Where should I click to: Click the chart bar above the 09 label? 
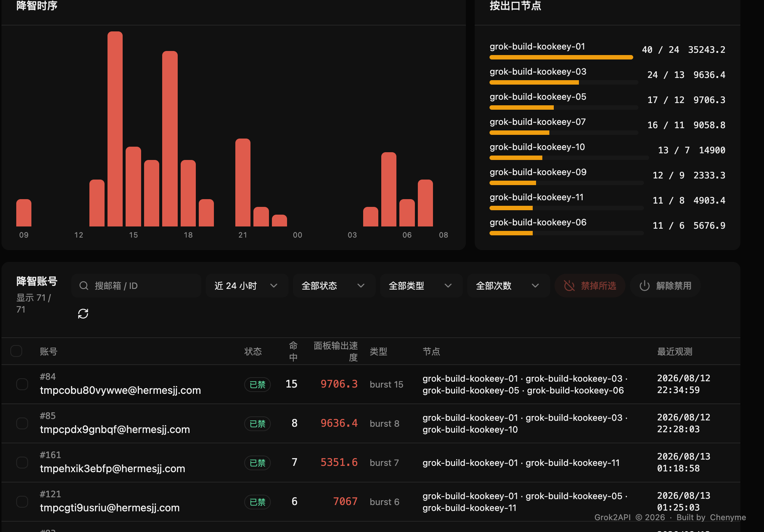[24, 213]
